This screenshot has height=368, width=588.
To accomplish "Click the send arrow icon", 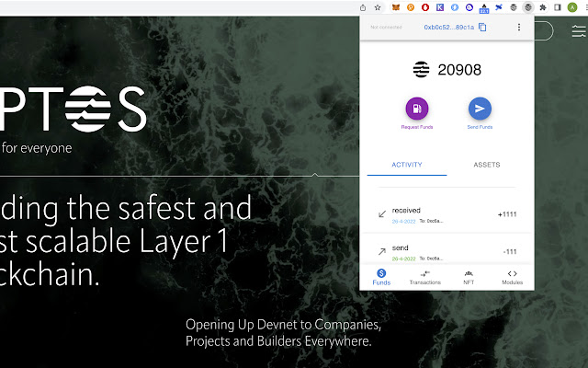I will tap(382, 251).
